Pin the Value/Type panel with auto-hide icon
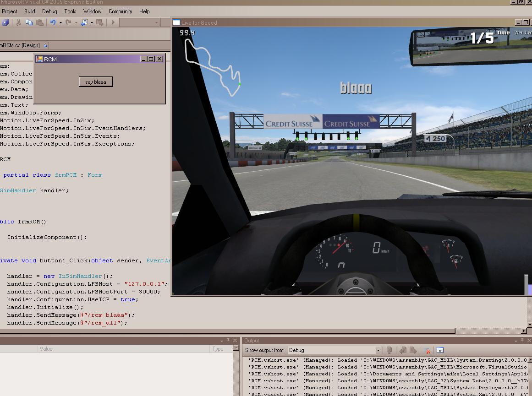Screen dimensions: 532x396 (x=228, y=341)
